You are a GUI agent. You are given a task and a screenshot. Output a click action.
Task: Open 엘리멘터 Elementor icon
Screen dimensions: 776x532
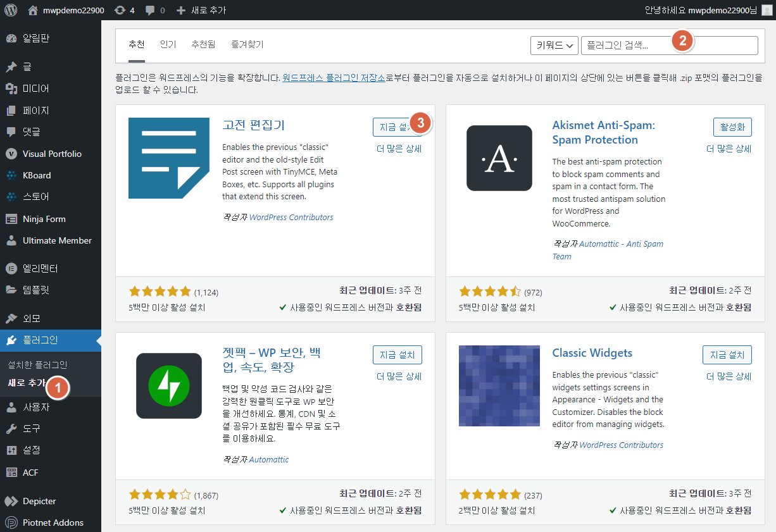pyautogui.click(x=11, y=268)
